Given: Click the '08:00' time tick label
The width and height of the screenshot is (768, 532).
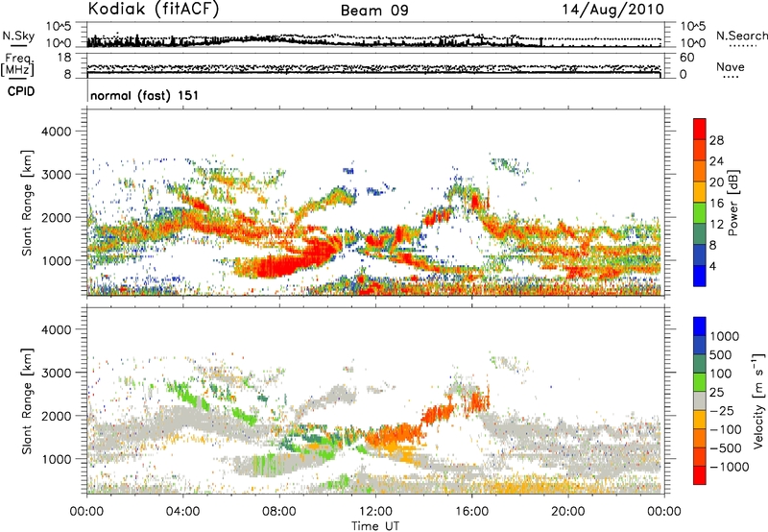Looking at the screenshot, I should click(279, 512).
